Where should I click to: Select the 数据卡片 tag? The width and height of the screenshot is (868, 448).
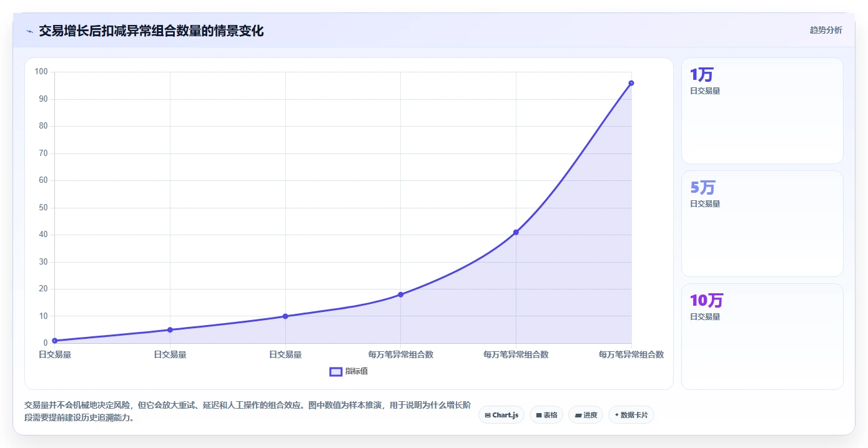pos(631,415)
